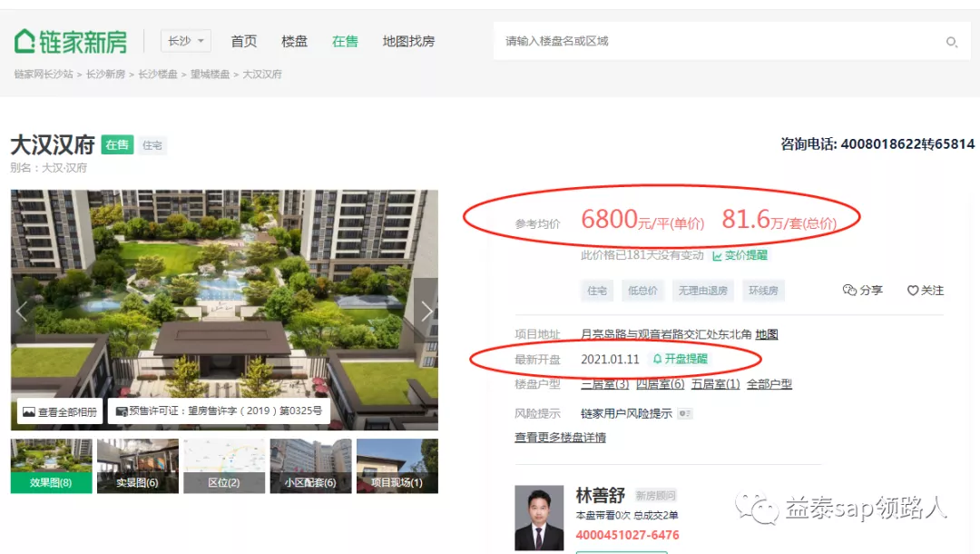This screenshot has width=980, height=554.
Task: Open the 楼盘 menu item
Action: (x=294, y=41)
